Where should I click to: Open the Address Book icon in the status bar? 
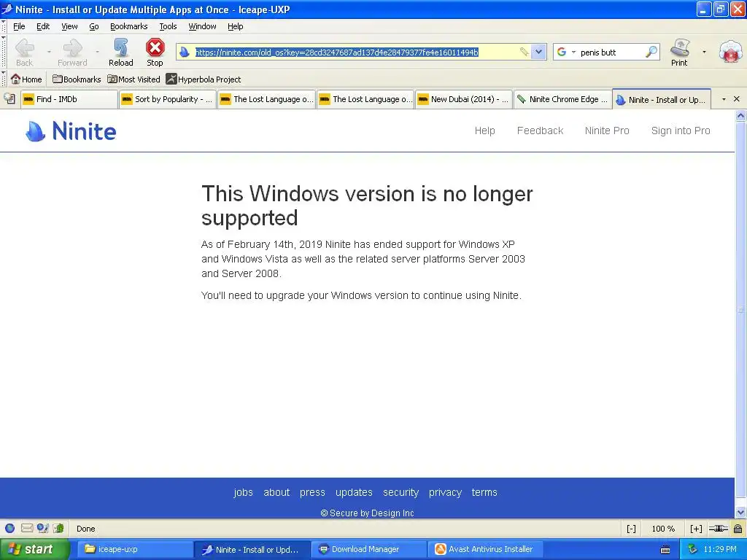(x=58, y=528)
